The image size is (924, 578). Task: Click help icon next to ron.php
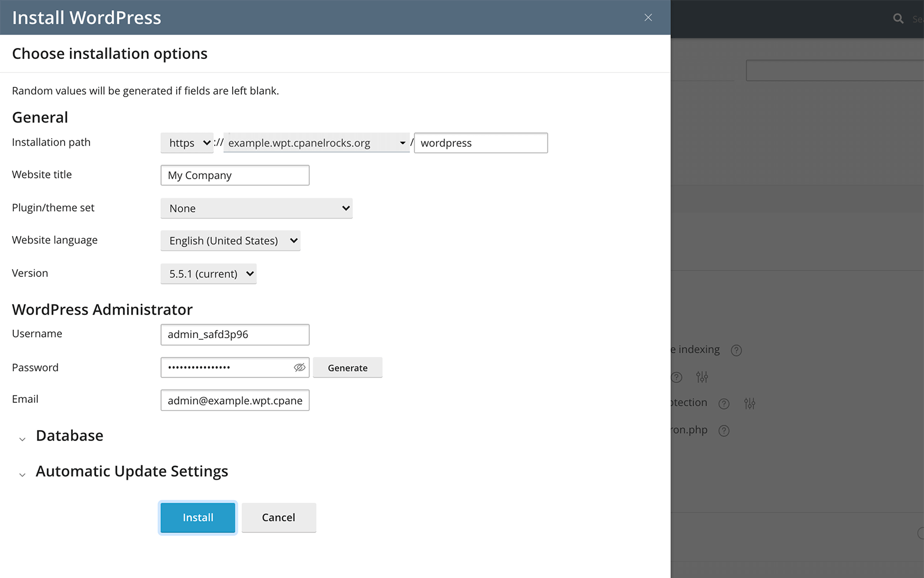[x=724, y=431]
